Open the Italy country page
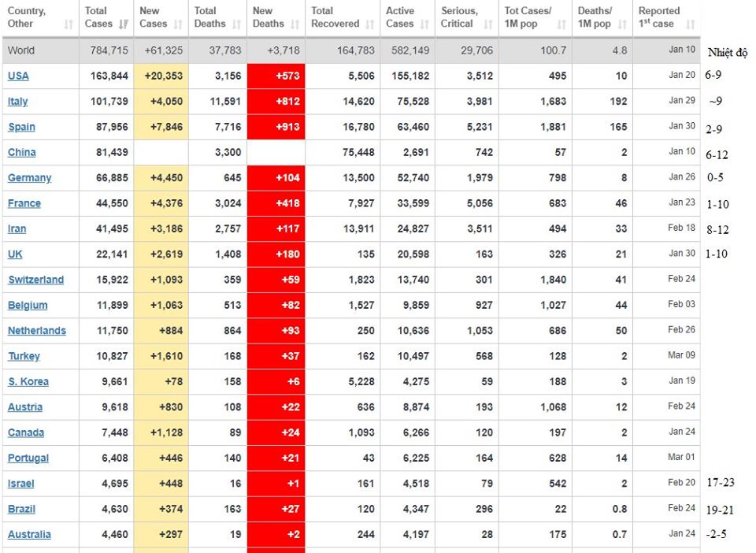Screen dimensions: 756x553 (17, 102)
